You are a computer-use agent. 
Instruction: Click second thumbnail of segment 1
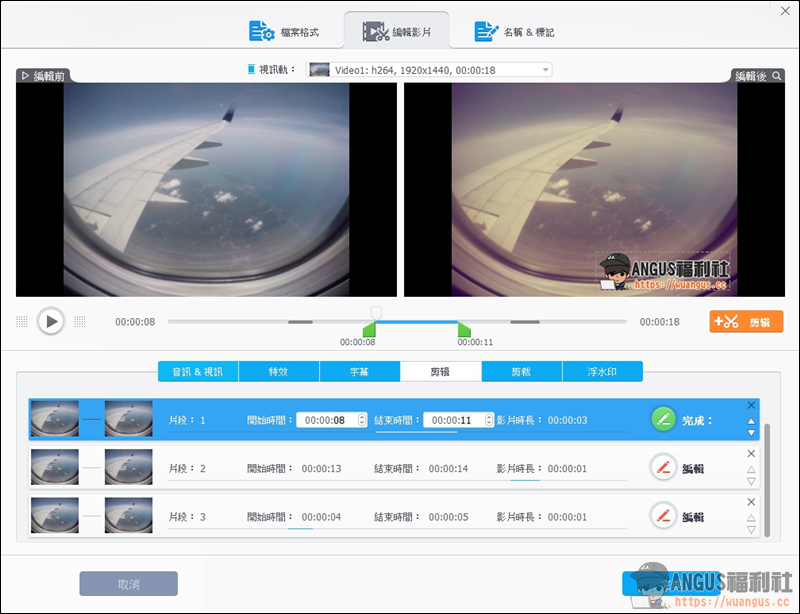129,419
